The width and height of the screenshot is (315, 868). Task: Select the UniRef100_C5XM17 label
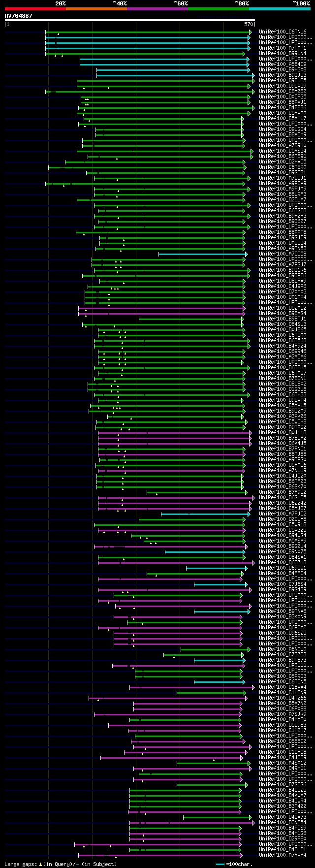tap(283, 118)
